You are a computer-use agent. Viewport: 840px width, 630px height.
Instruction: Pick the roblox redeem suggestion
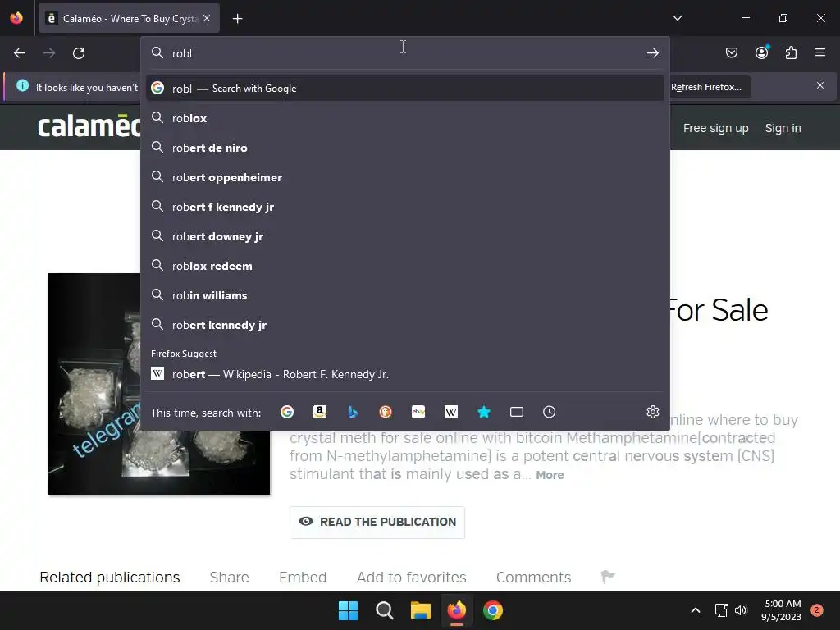405,265
